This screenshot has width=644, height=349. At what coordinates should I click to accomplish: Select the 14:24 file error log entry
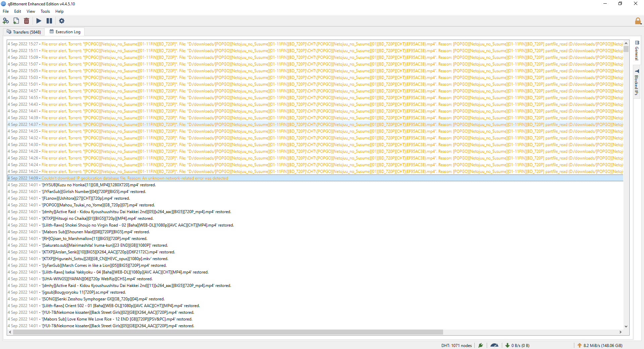pyautogui.click(x=315, y=165)
